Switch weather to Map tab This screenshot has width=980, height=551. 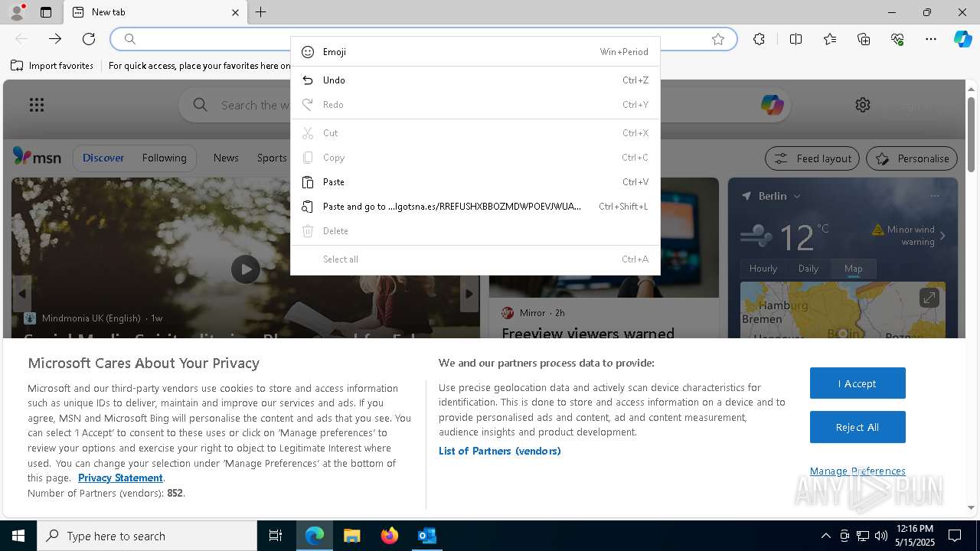point(853,269)
